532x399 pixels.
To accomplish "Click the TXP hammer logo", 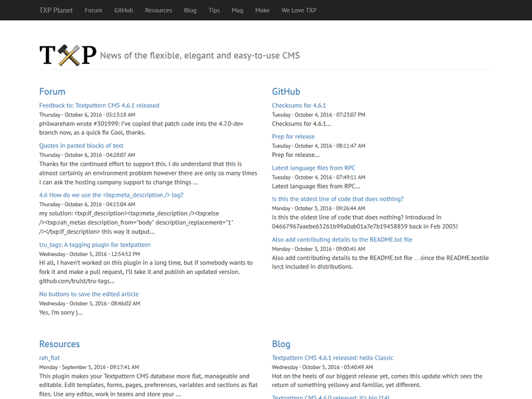I will (68, 55).
